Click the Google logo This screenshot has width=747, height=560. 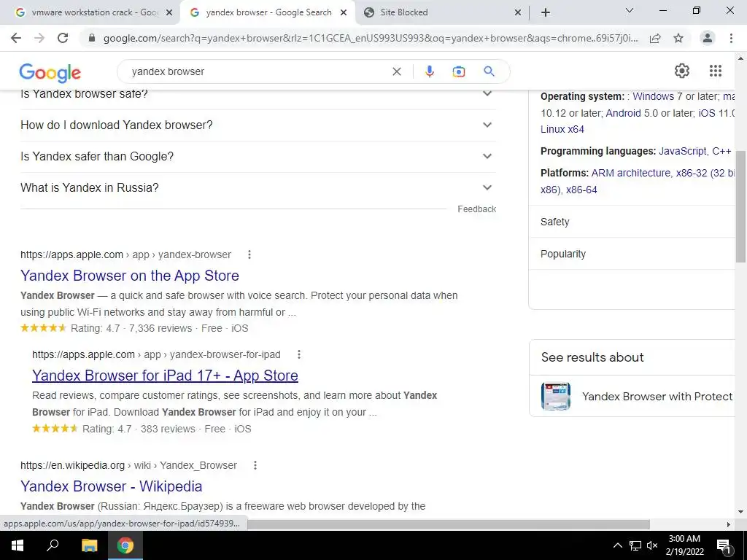50,73
